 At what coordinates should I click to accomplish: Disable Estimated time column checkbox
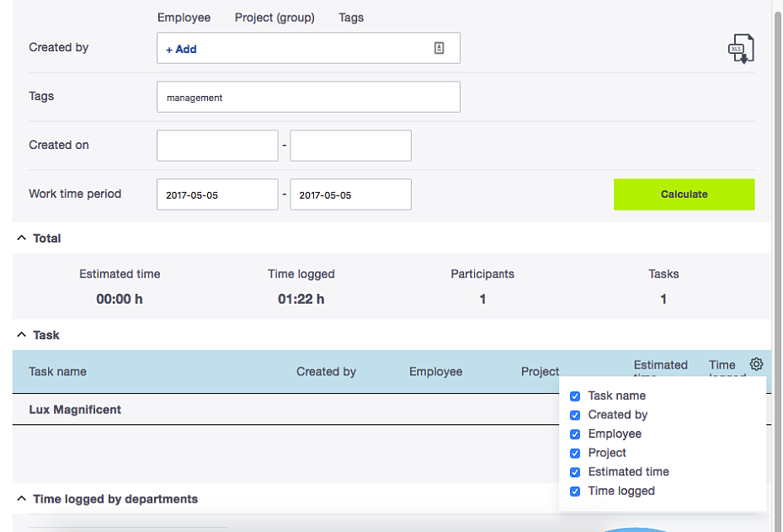click(x=575, y=472)
